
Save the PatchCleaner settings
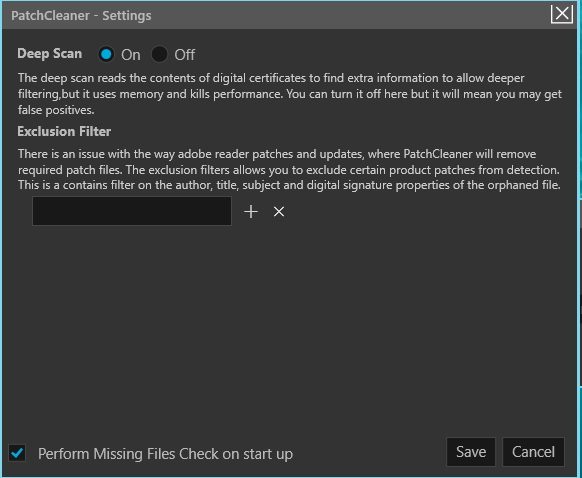(471, 452)
